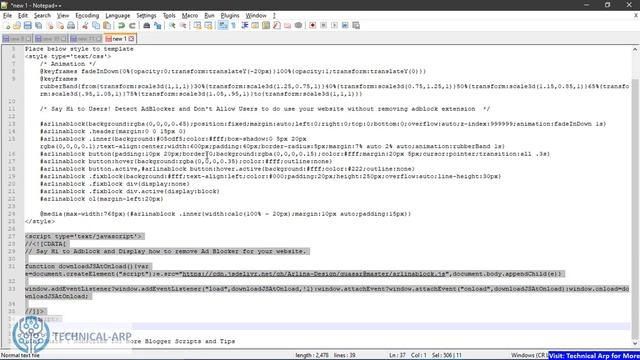640x360 pixels.
Task: Open the User Defined Language icon
Action: click(255, 25)
